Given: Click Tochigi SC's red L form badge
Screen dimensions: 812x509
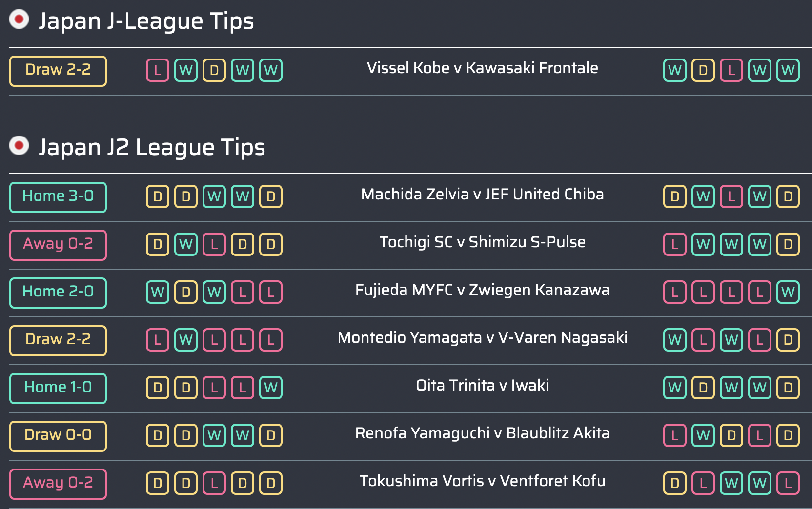Looking at the screenshot, I should click(214, 244).
